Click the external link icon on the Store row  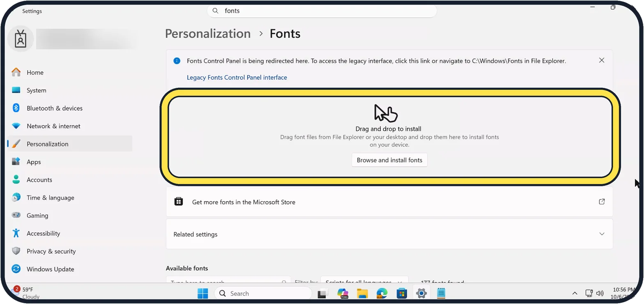[602, 202]
